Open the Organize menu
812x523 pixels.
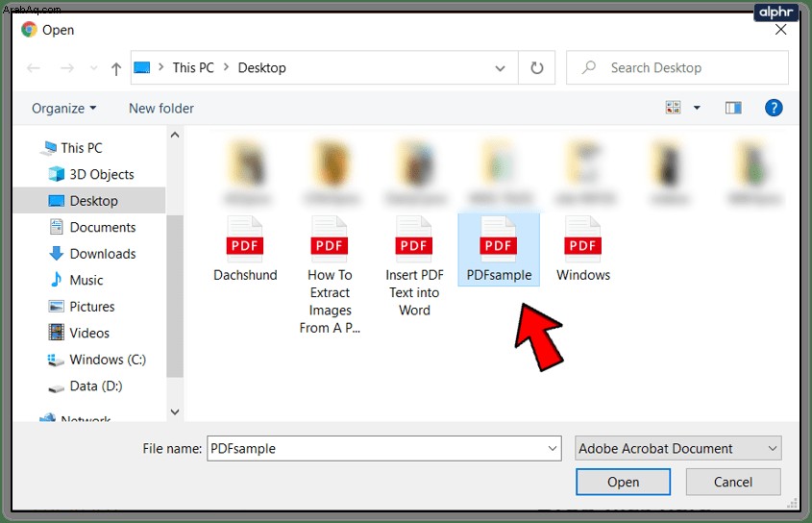(63, 109)
